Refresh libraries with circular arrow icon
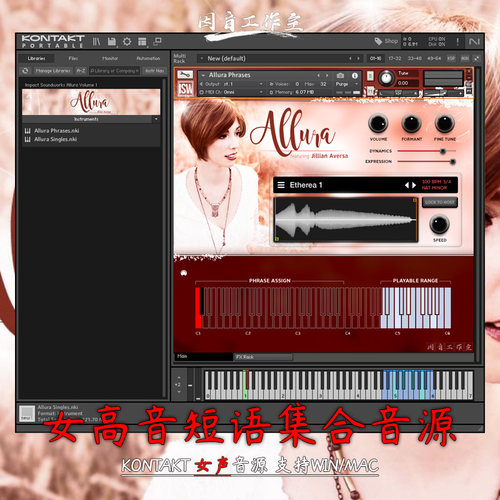500x500 pixels. coord(25,71)
